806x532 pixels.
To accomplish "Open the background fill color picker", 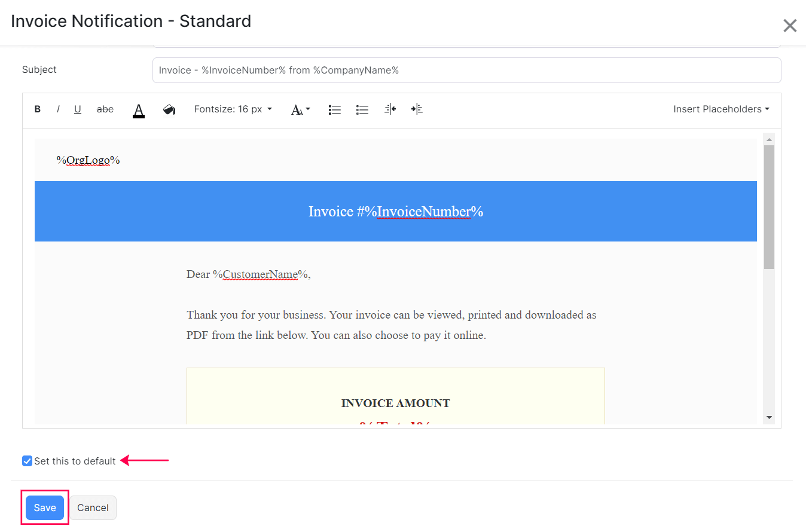I will [x=169, y=109].
